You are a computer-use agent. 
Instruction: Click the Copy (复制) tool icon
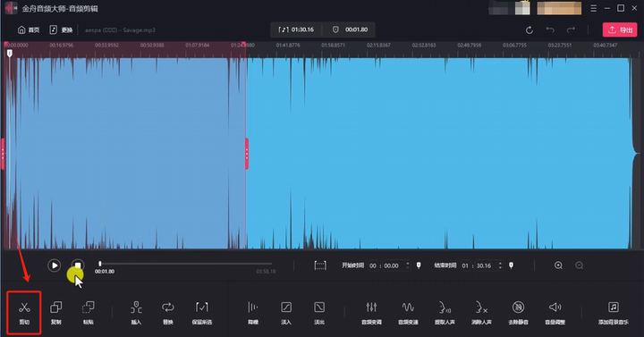55,307
